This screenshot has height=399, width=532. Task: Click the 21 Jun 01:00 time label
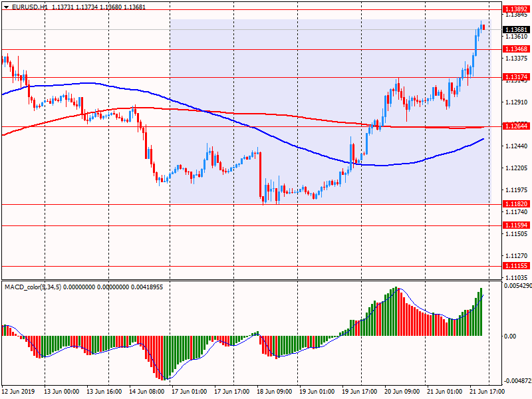point(444,391)
